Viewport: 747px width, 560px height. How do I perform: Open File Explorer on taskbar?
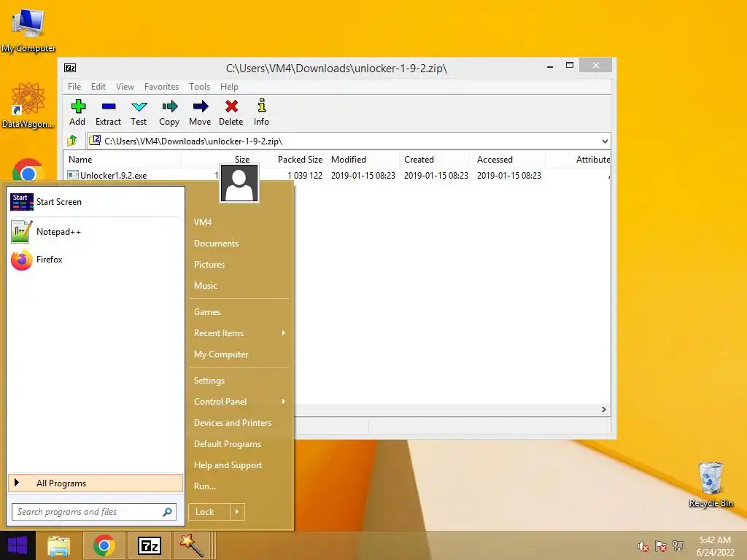(x=58, y=545)
